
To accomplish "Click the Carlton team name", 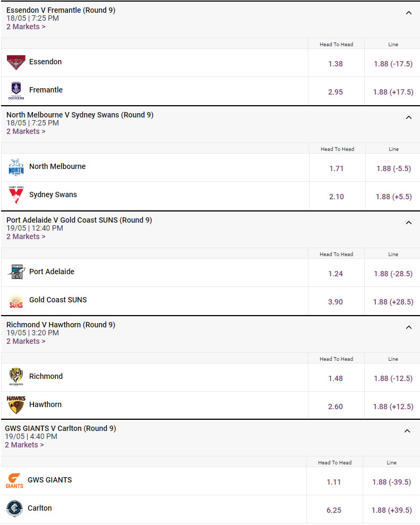I will tap(40, 508).
